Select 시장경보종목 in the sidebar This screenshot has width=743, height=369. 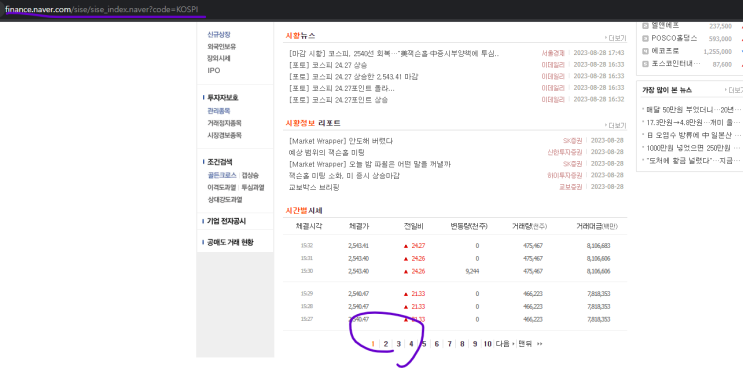tap(225, 135)
